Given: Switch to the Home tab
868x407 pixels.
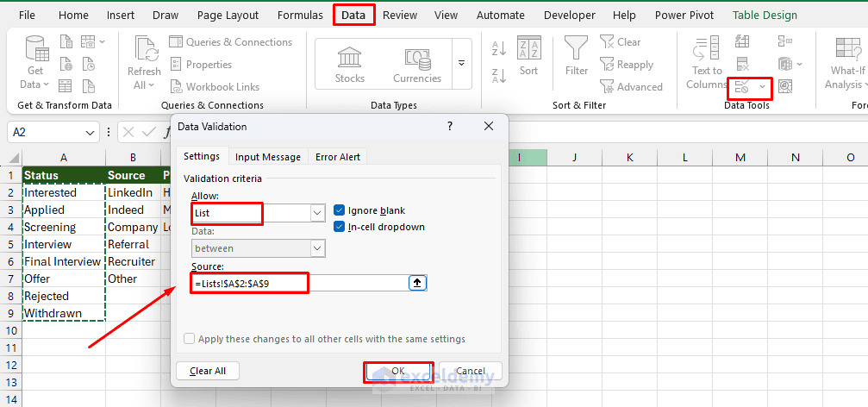Looking at the screenshot, I should 73,15.
